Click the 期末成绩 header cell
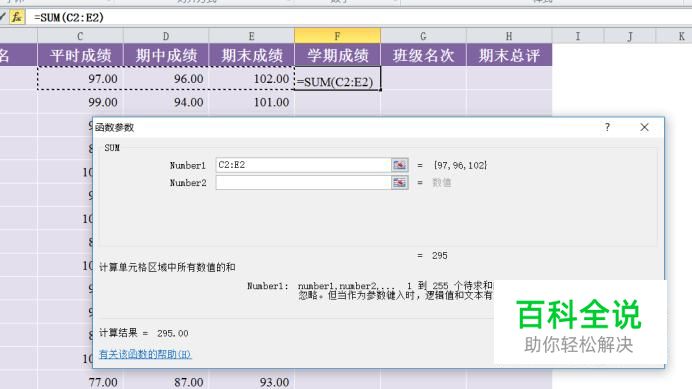This screenshot has width=692, height=389. (252, 55)
